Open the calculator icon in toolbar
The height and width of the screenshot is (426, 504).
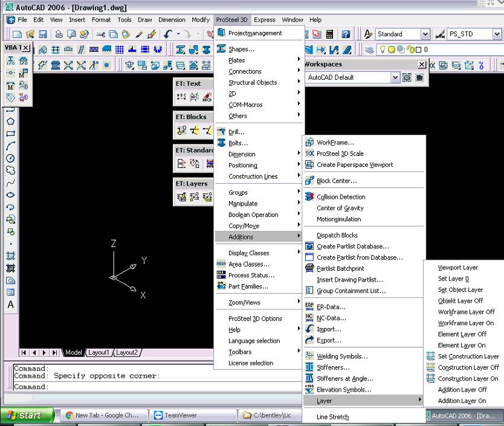[x=329, y=34]
